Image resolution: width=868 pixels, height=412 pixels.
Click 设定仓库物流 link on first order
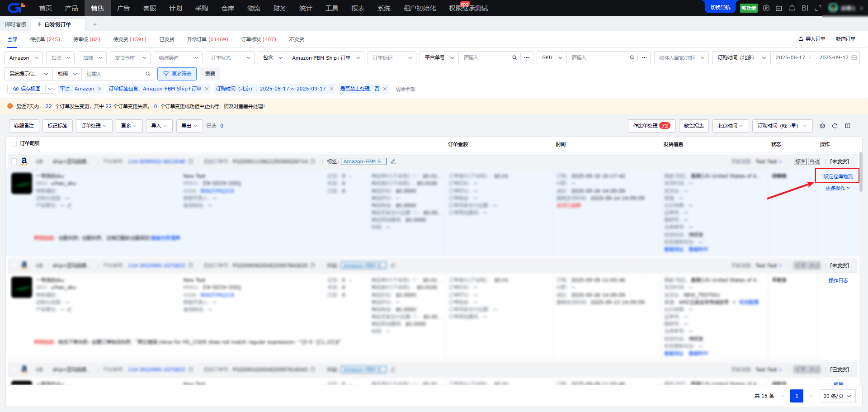click(x=838, y=176)
